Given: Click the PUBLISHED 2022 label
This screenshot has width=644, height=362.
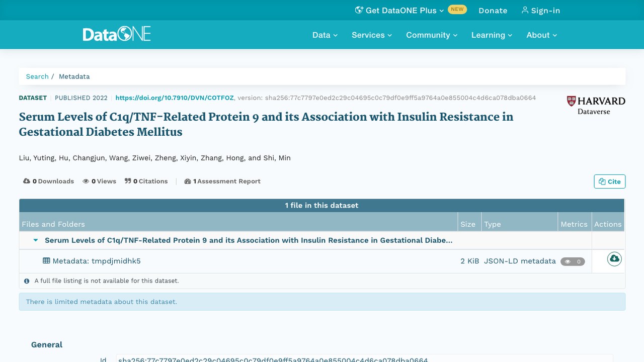Looking at the screenshot, I should pos(81,98).
